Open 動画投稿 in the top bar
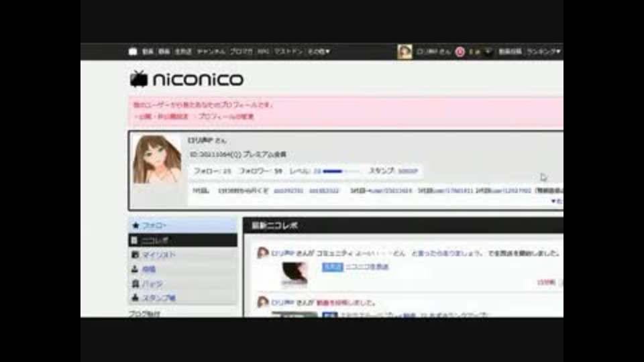Screen dimensions: 644x362 click(x=510, y=52)
